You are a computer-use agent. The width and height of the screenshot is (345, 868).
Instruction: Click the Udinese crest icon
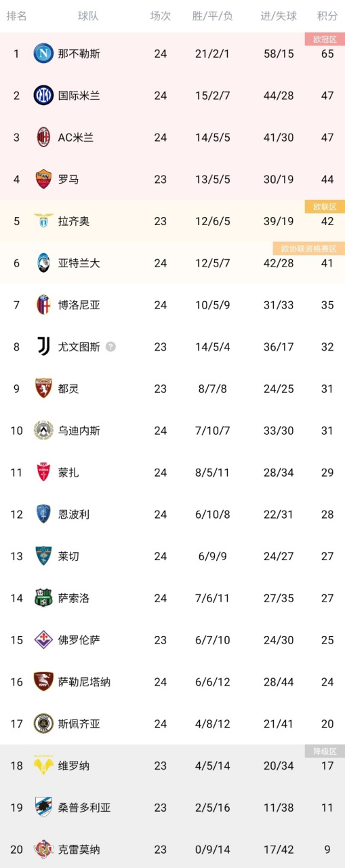pyautogui.click(x=43, y=431)
